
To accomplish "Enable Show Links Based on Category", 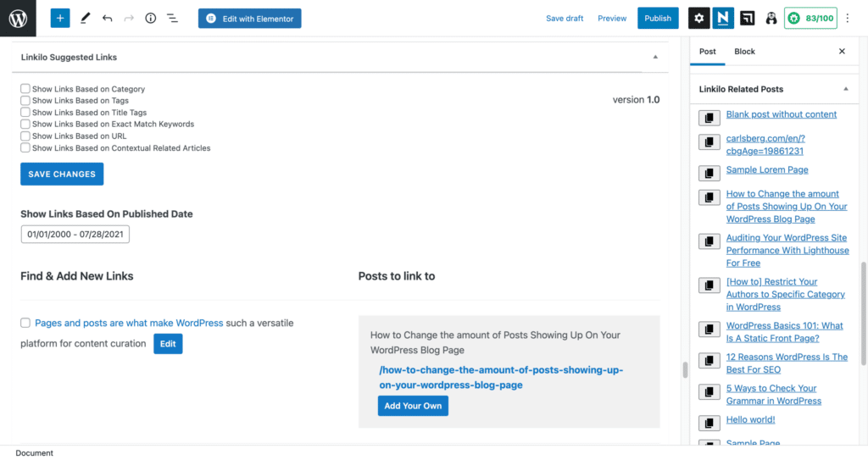I will [x=25, y=89].
